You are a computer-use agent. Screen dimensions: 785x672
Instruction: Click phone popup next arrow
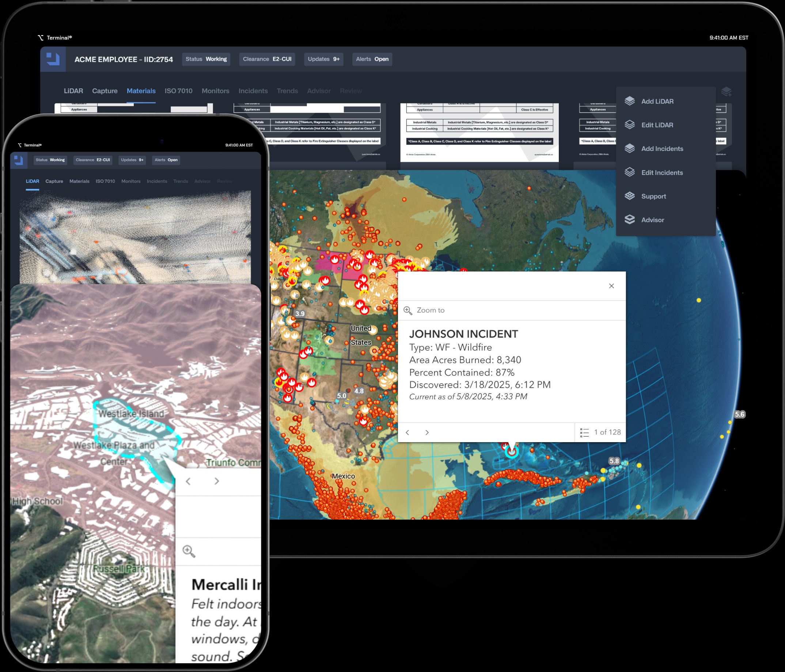pyautogui.click(x=217, y=481)
